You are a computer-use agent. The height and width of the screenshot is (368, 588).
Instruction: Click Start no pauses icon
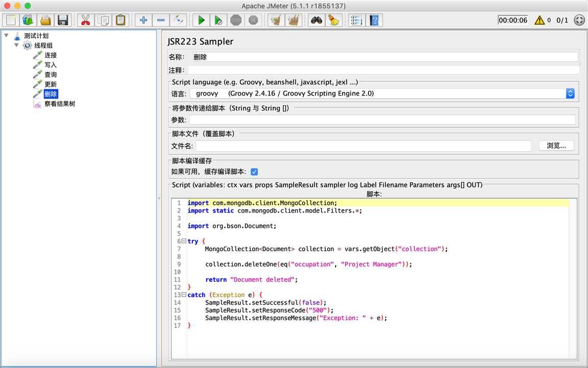(x=218, y=20)
